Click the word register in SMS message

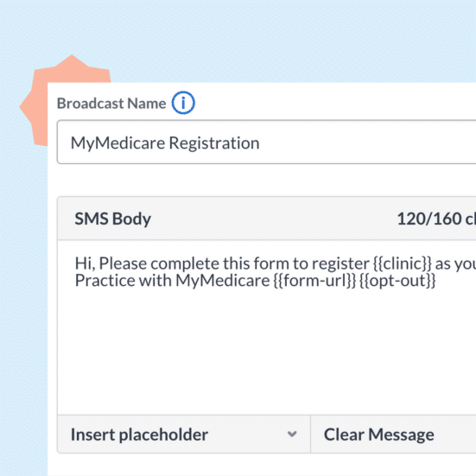tap(340, 263)
